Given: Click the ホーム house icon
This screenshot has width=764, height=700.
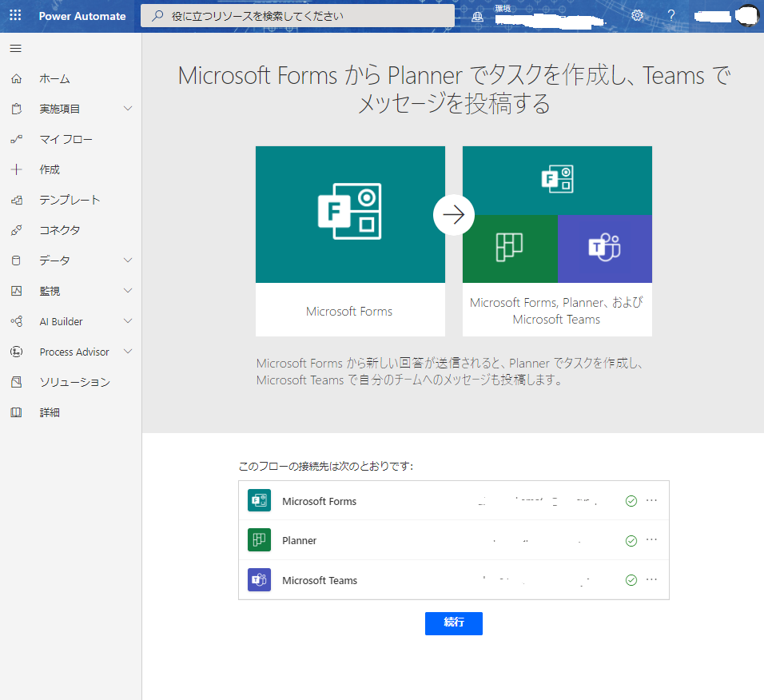Looking at the screenshot, I should click(x=16, y=78).
